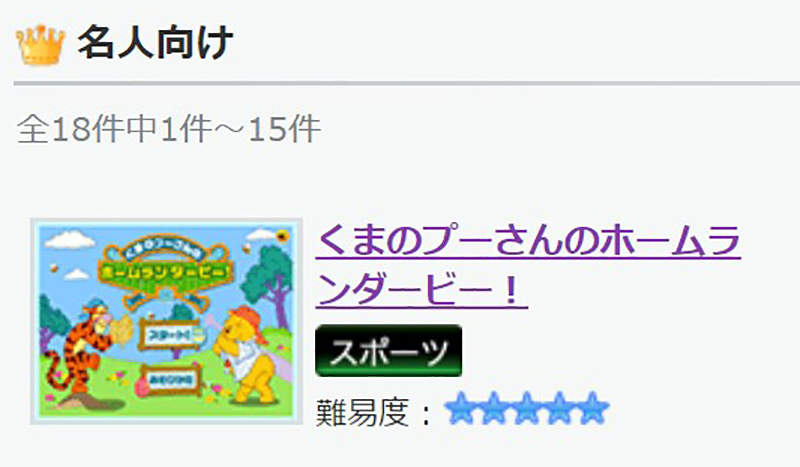Click the 全18件中1件～15件 result count
Image resolution: width=800 pixels, height=467 pixels.
(x=169, y=129)
